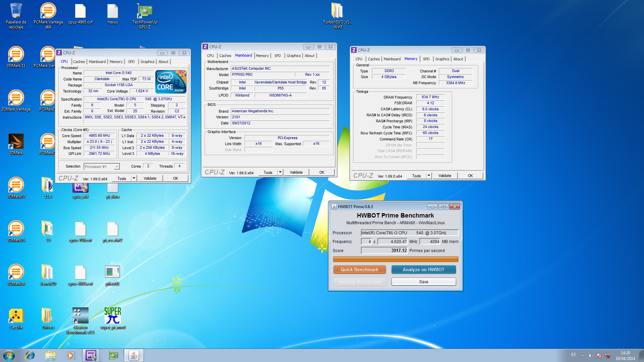The height and width of the screenshot is (362, 644).
Task: Open Windows Explorer from taskbar
Action: (51, 355)
